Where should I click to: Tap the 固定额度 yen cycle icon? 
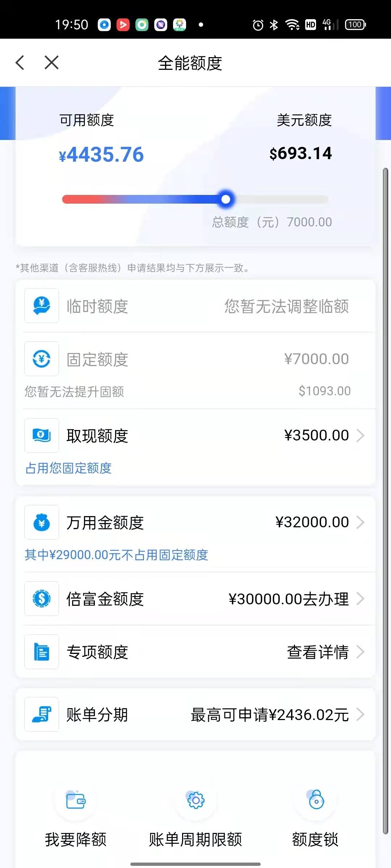click(42, 359)
